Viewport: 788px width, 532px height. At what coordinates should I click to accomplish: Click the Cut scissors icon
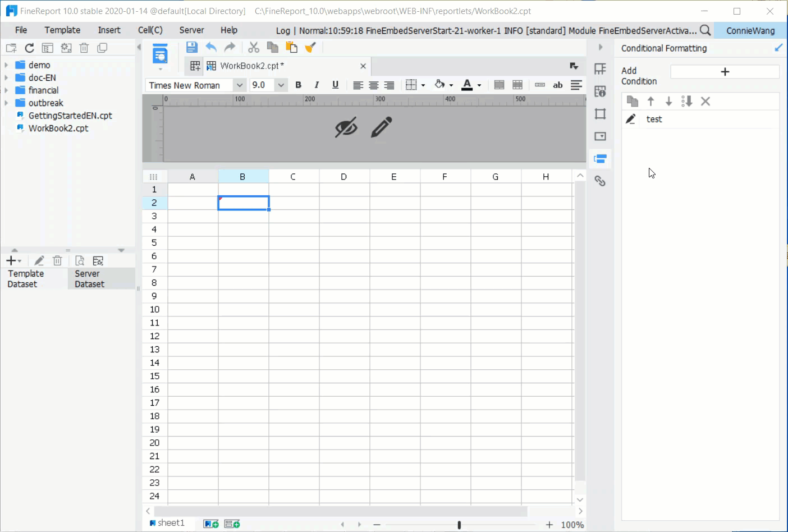pos(253,48)
